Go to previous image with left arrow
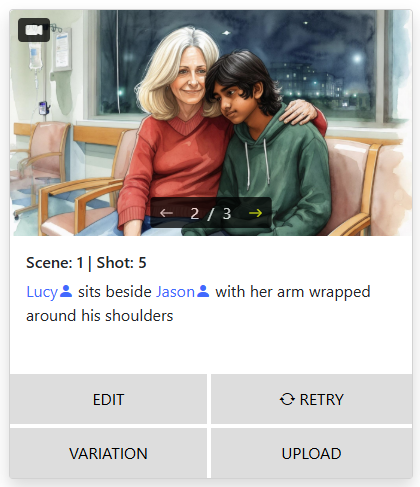The height and width of the screenshot is (487, 420). (x=166, y=213)
